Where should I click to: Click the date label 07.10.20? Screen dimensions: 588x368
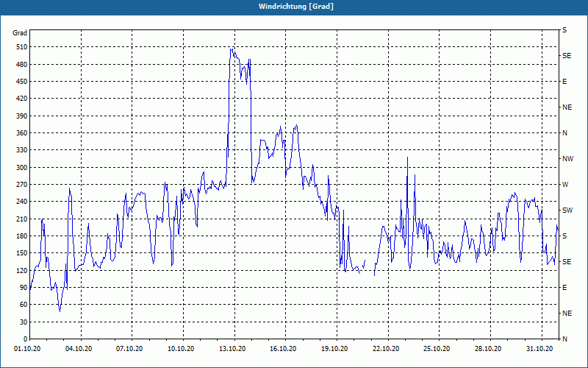130,349
